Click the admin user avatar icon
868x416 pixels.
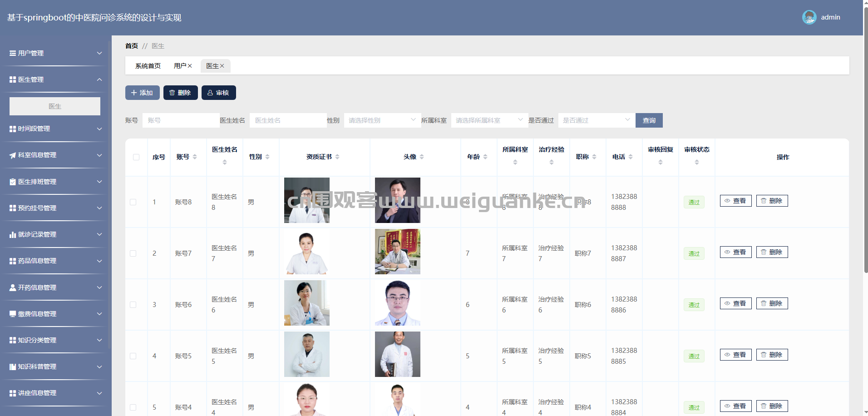point(809,17)
